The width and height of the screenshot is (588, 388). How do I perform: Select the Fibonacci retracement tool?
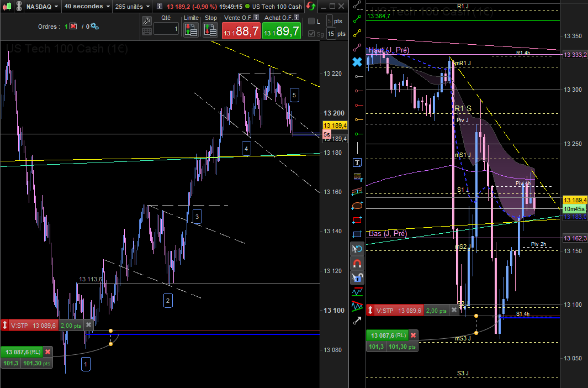click(357, 177)
